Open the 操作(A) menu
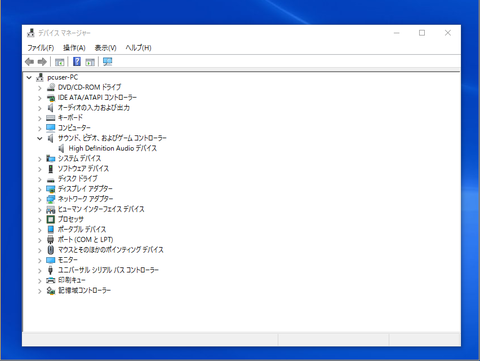The image size is (480, 361). [x=74, y=48]
